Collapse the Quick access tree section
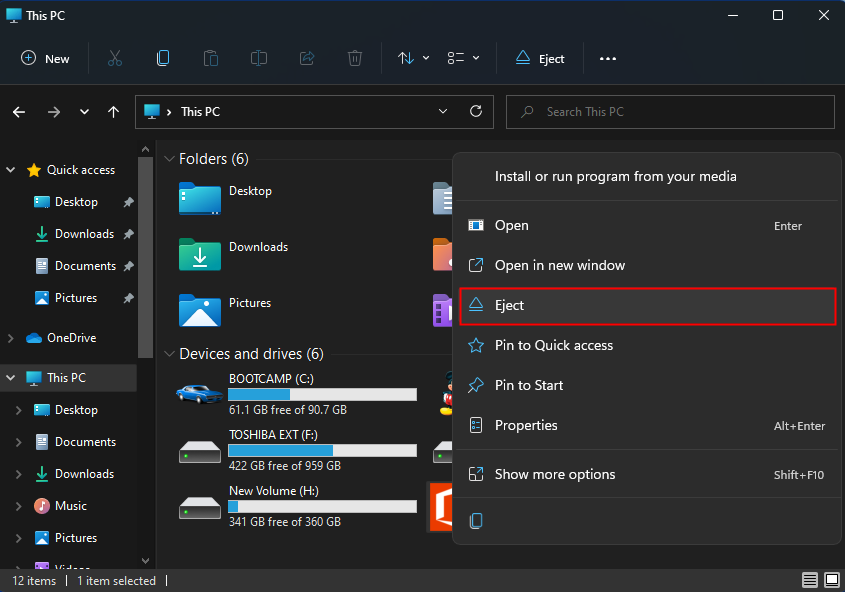Screen dimensions: 845x592 [x=11, y=170]
